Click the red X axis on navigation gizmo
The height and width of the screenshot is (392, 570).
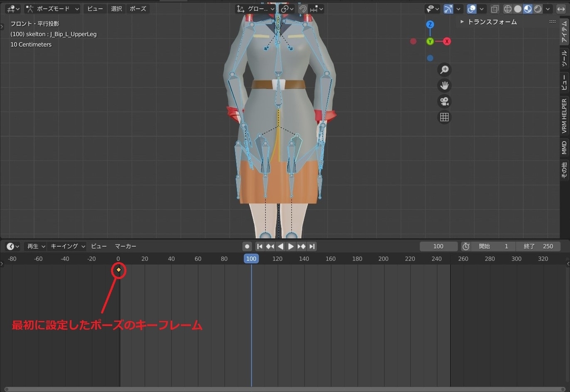coord(447,41)
